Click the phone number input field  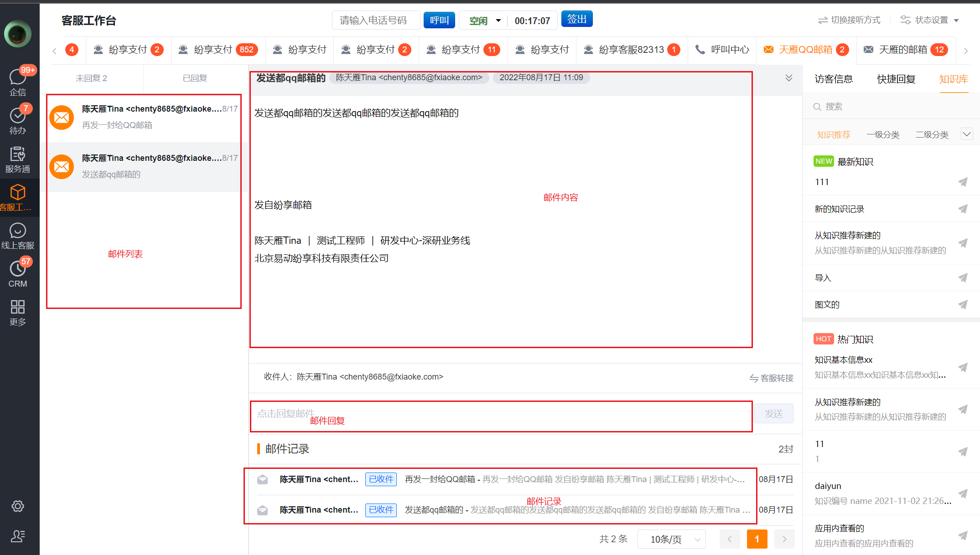pos(375,21)
